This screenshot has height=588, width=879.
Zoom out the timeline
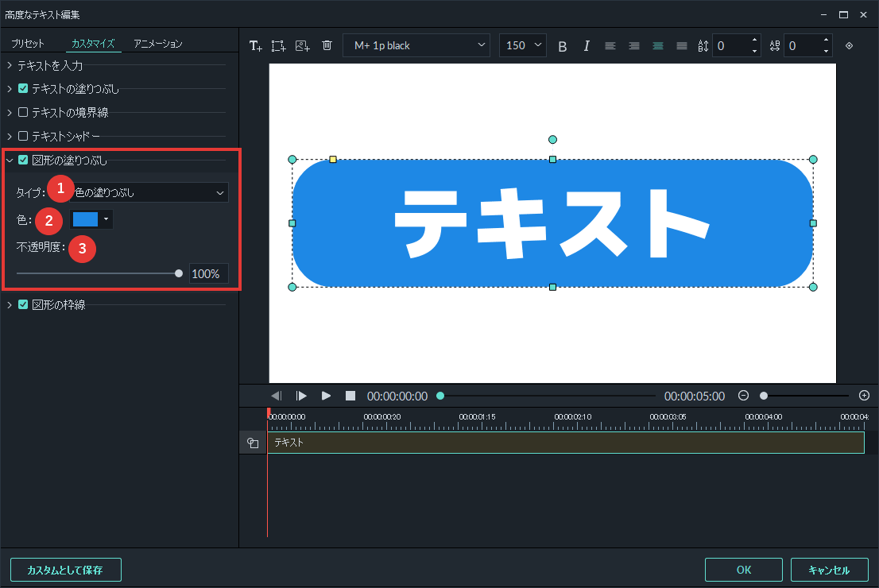click(x=743, y=396)
